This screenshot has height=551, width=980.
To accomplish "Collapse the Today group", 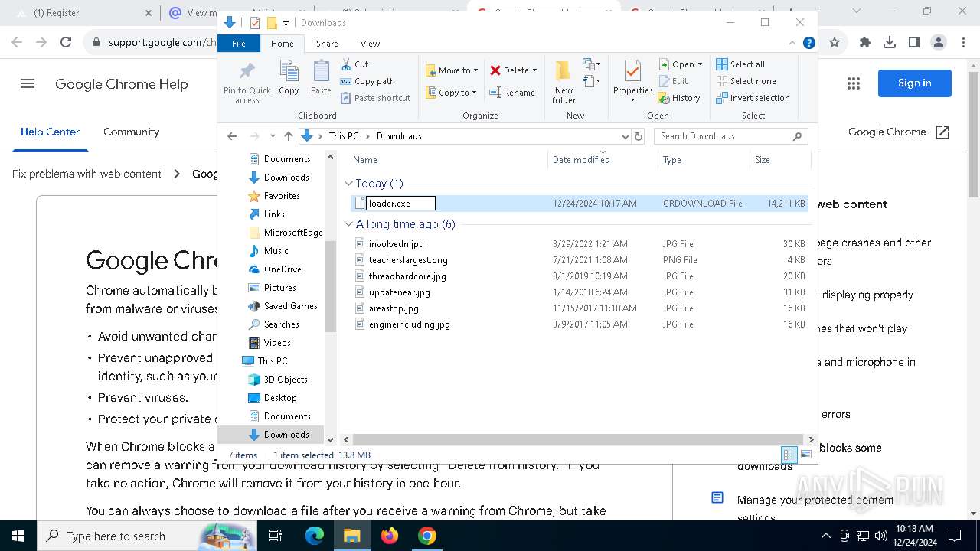I will point(348,184).
